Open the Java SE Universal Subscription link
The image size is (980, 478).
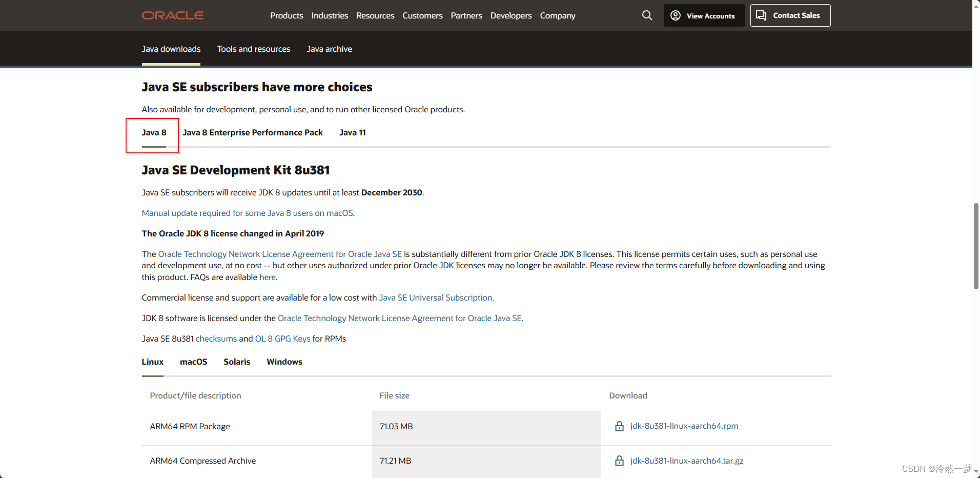[x=436, y=297]
